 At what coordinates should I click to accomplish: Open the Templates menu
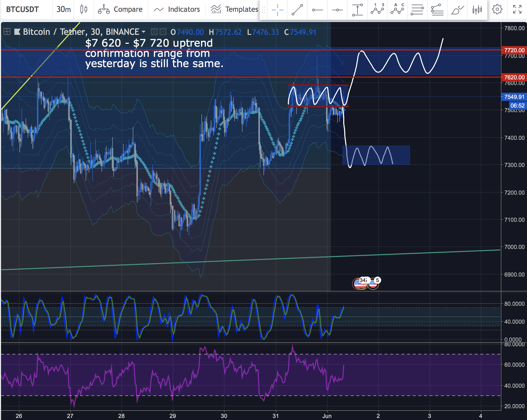pyautogui.click(x=234, y=9)
